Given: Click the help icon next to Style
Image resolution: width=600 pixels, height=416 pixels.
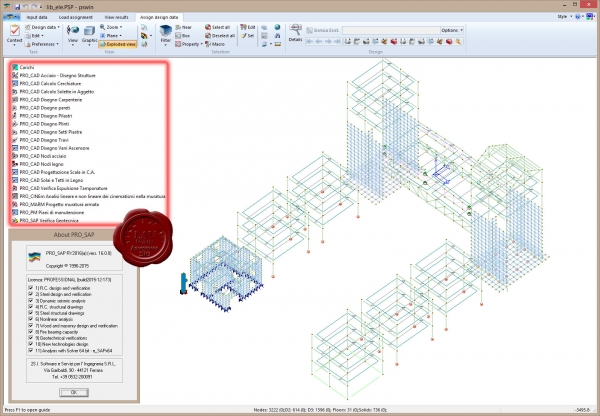Looking at the screenshot, I should [x=578, y=17].
